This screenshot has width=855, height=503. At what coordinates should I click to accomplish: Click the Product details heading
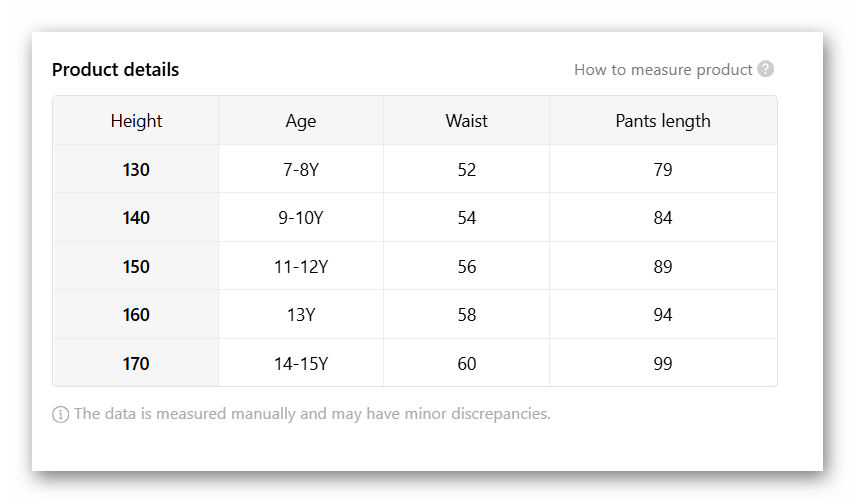tap(115, 70)
